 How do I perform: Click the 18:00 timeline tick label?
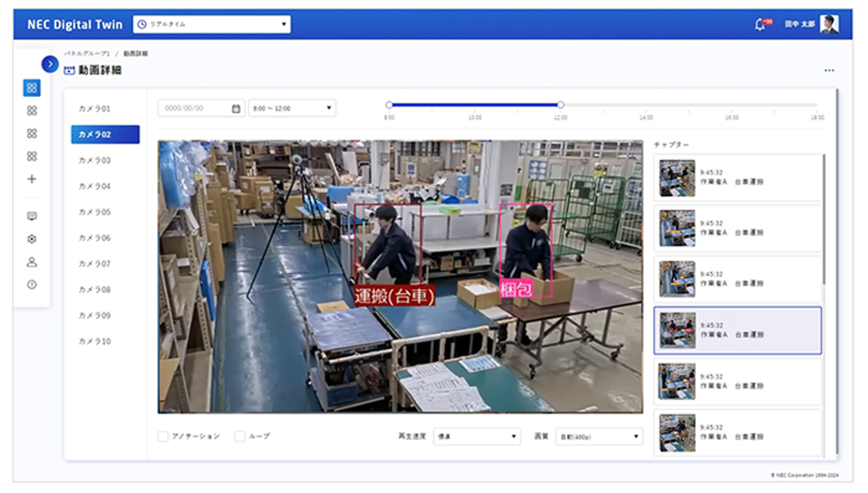(x=817, y=117)
